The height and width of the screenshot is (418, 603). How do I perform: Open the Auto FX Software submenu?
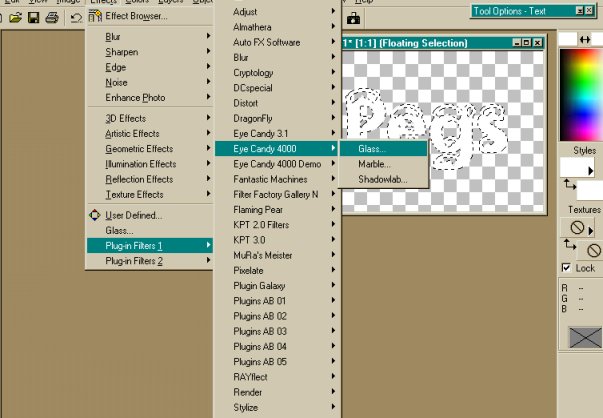click(x=277, y=42)
